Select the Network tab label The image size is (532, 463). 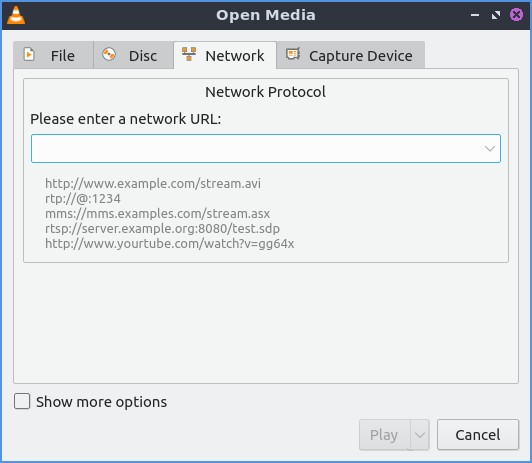[x=235, y=56]
